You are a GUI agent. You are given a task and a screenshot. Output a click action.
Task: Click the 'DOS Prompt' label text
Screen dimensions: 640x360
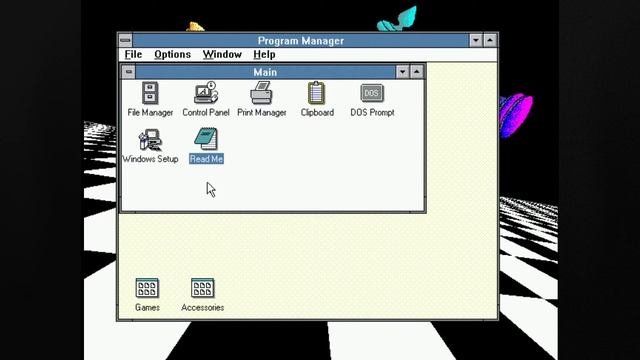[x=372, y=113]
